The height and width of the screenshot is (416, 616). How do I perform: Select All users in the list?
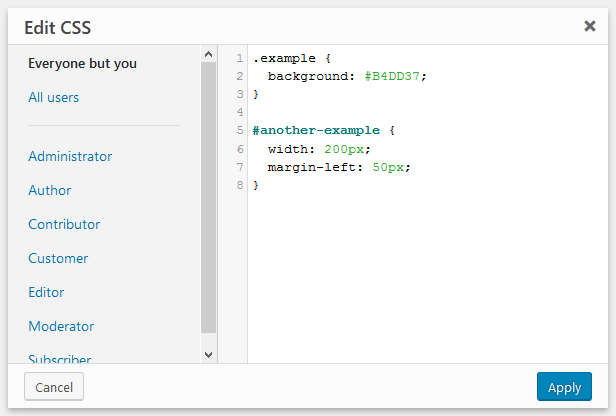[53, 97]
